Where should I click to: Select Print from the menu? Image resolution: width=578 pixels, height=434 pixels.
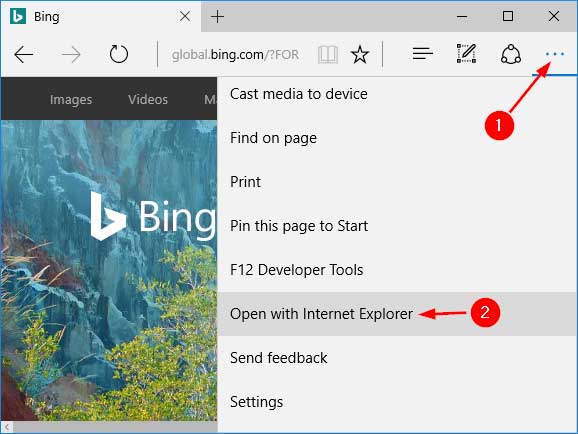[x=397, y=182]
